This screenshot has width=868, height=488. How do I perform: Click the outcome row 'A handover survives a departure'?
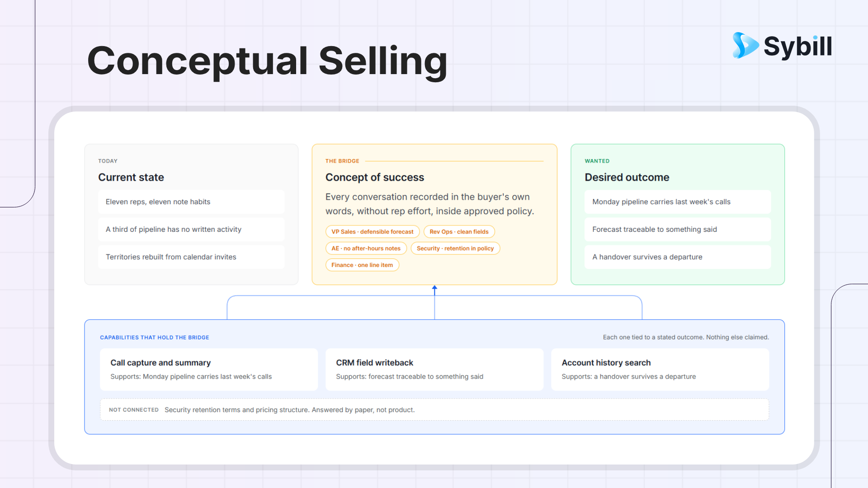click(678, 257)
